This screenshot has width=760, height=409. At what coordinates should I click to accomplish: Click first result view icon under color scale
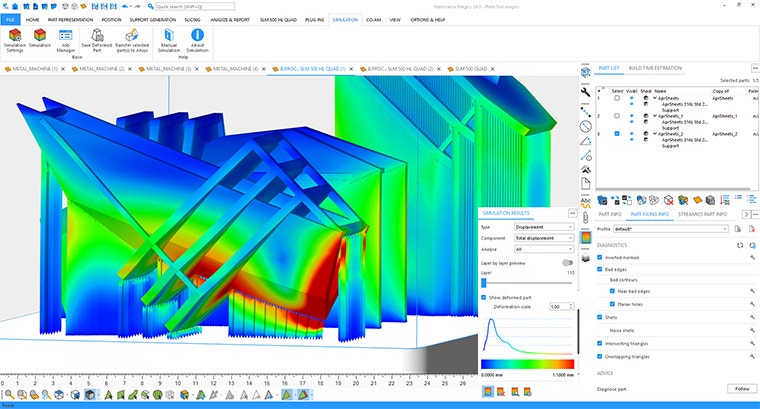pos(488,392)
